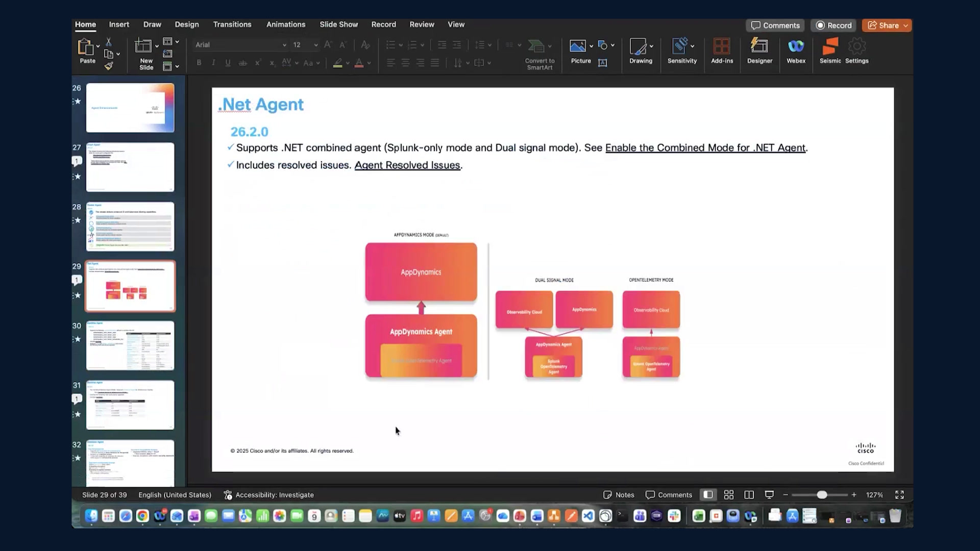Click the Paste clipboard icon
This screenshot has width=980, height=551.
click(x=85, y=47)
